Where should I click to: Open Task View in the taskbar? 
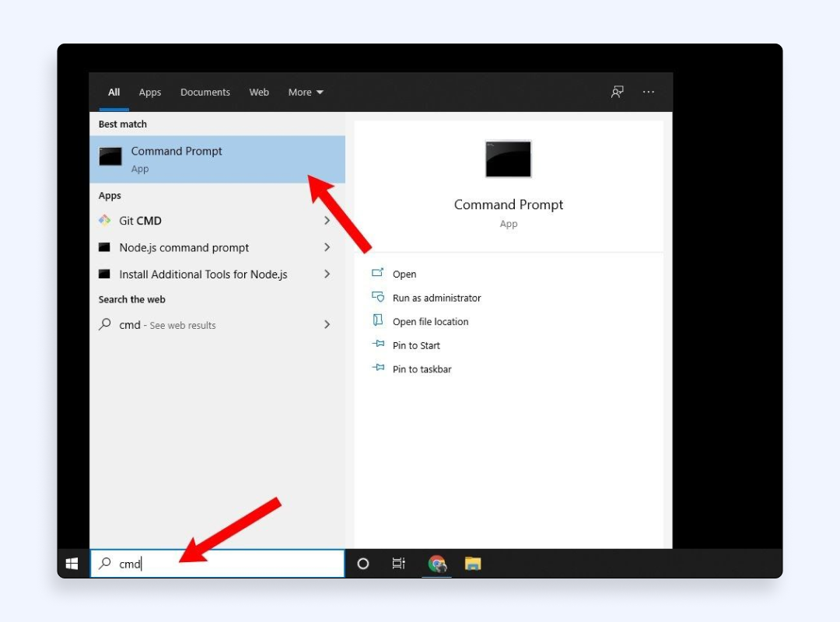398,564
